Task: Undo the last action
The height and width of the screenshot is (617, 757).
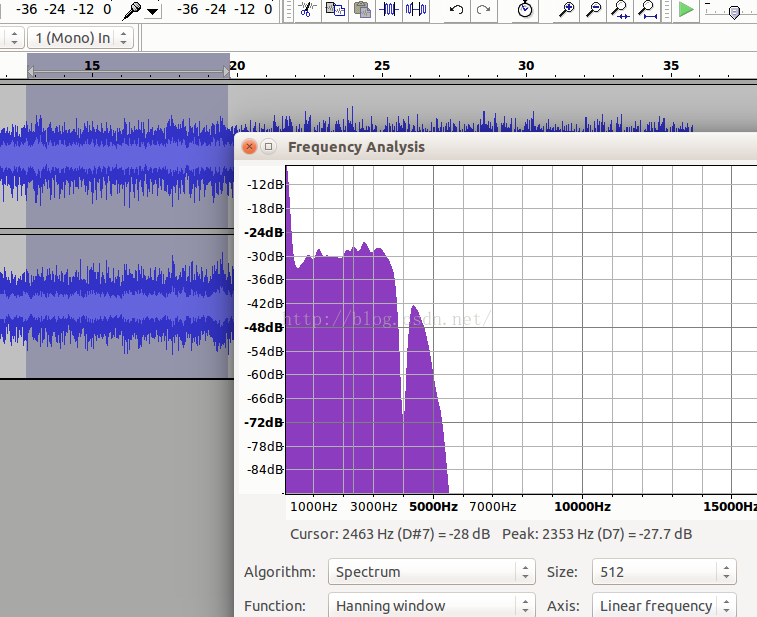Action: tap(456, 10)
